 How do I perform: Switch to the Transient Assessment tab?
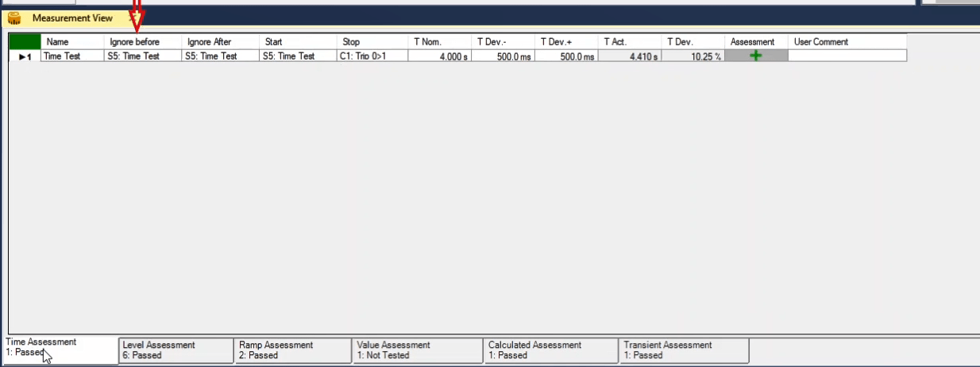point(683,350)
